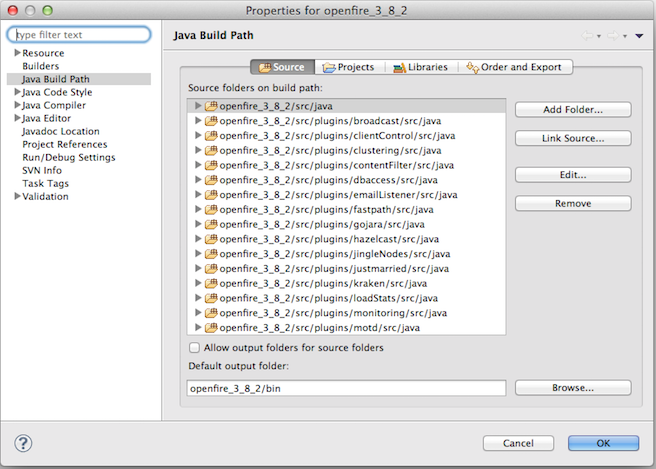This screenshot has height=469, width=656.
Task: Open the view menu triangle icon
Action: pos(639,36)
